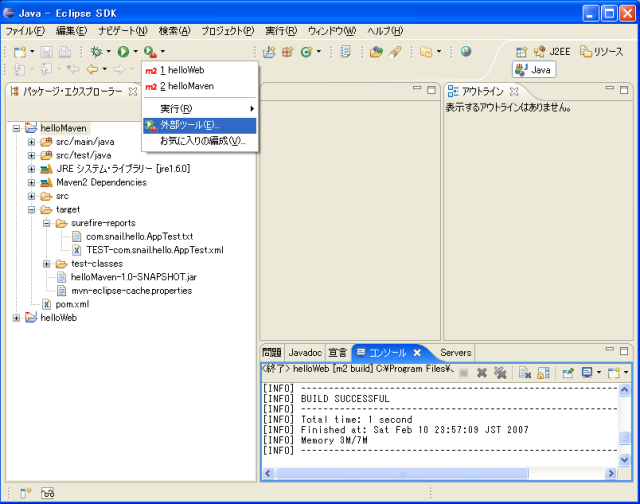The height and width of the screenshot is (504, 640).
Task: Click the Open Perspective icon left of J2EE
Action: pos(521,51)
